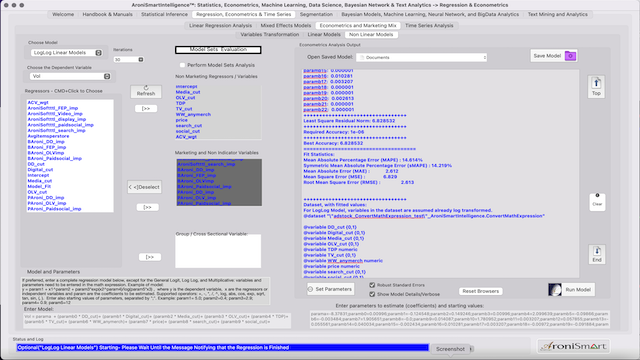Add to Group / Cross Sectional arrow button

(x=149, y=257)
